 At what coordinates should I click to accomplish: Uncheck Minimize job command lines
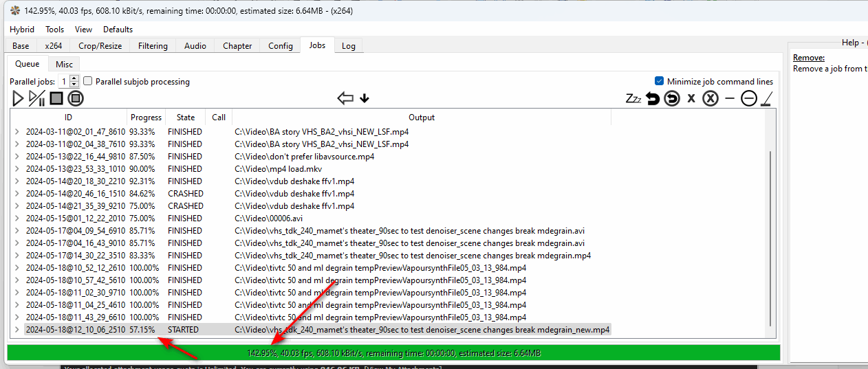[x=660, y=81]
